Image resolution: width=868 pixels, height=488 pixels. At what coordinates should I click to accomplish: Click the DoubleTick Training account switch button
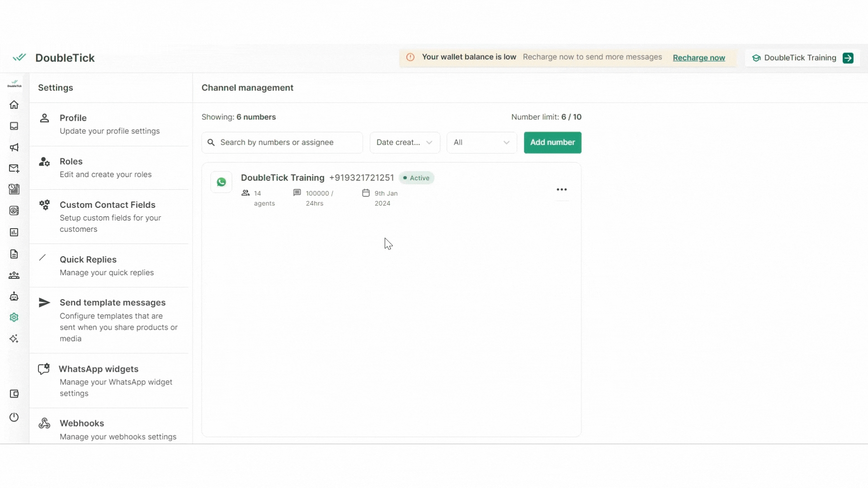click(x=848, y=58)
